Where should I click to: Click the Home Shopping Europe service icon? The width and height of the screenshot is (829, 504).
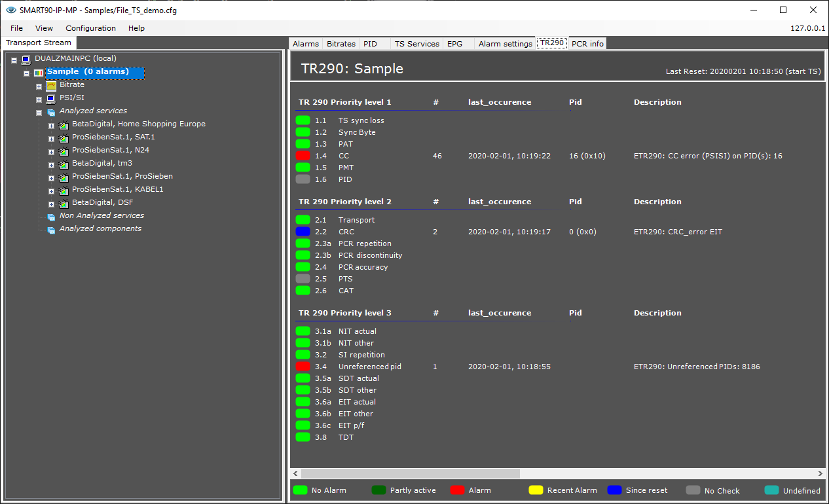(64, 124)
